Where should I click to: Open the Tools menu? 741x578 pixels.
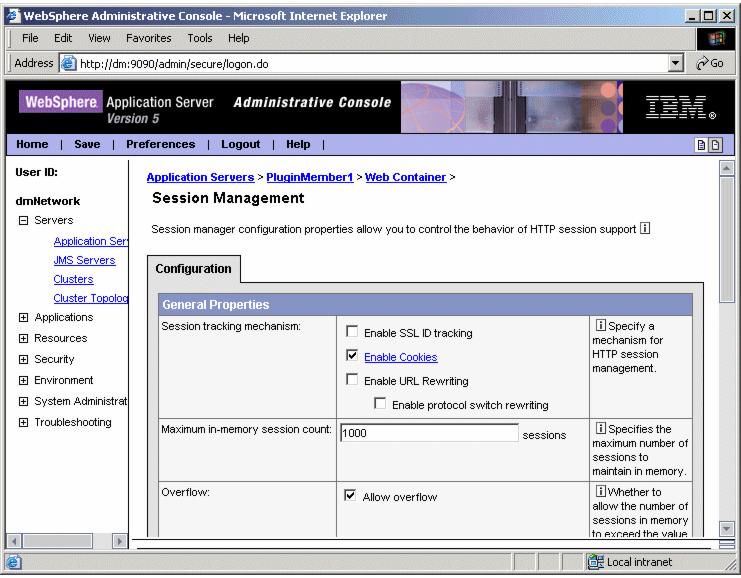pyautogui.click(x=199, y=38)
